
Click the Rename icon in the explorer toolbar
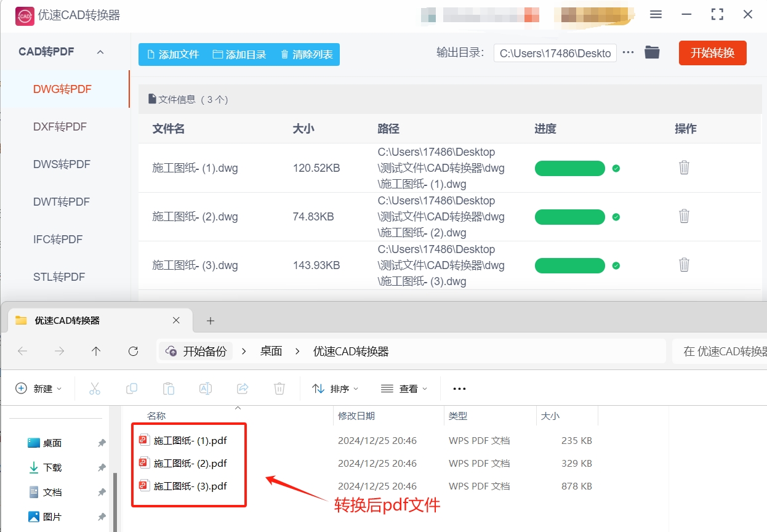tap(206, 388)
